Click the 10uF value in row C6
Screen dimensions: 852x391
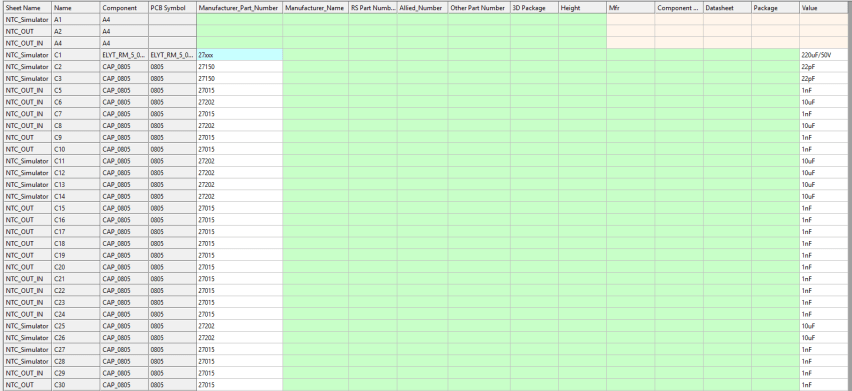(x=825, y=102)
